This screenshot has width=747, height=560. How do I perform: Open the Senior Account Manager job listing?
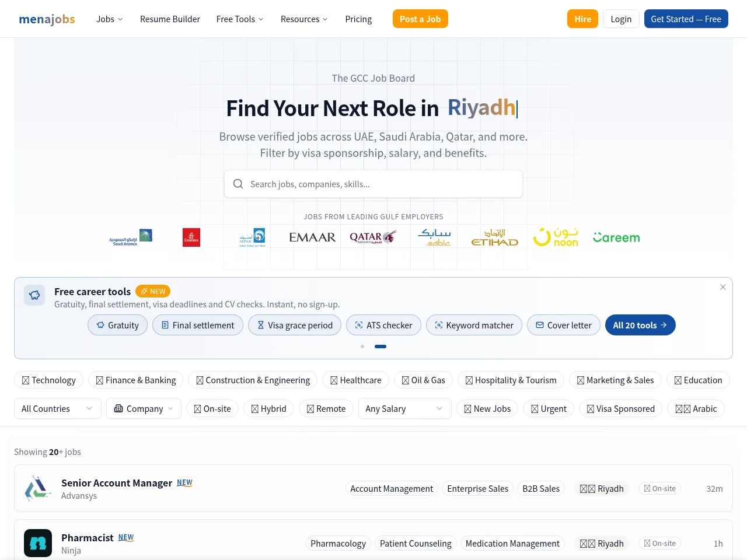[373, 489]
